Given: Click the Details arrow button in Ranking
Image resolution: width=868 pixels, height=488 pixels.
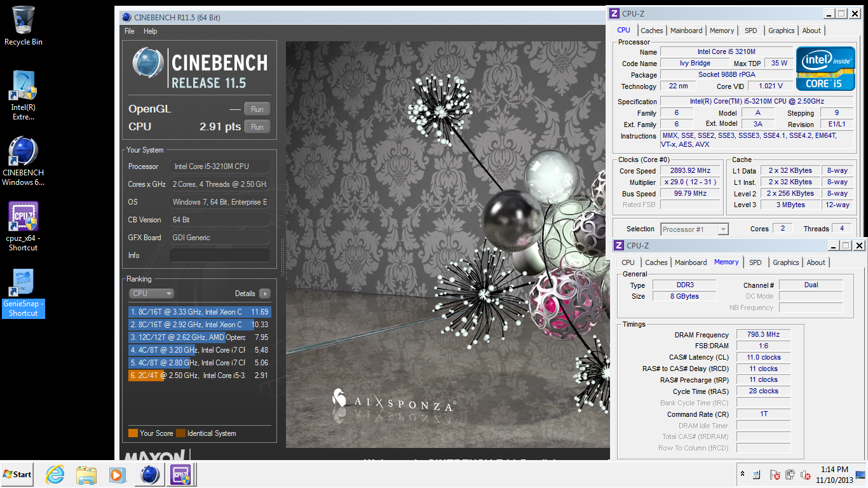Looking at the screenshot, I should pos(264,294).
